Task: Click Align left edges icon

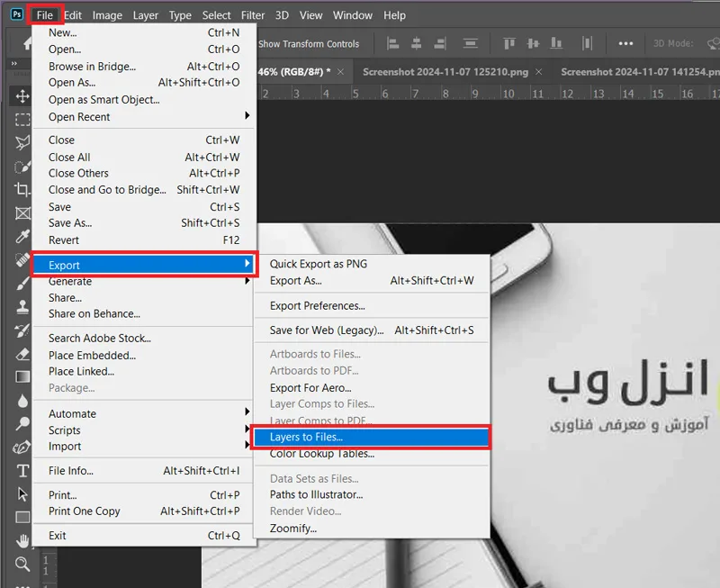Action: [392, 43]
